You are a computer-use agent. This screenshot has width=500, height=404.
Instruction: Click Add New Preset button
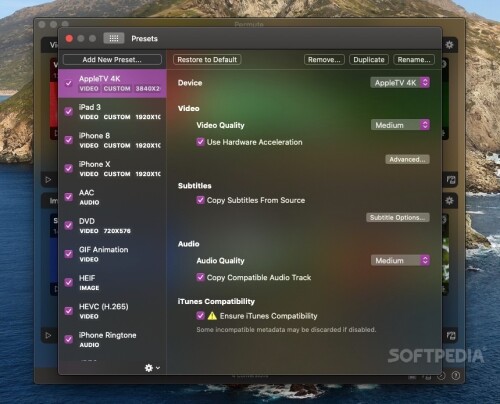click(x=112, y=60)
